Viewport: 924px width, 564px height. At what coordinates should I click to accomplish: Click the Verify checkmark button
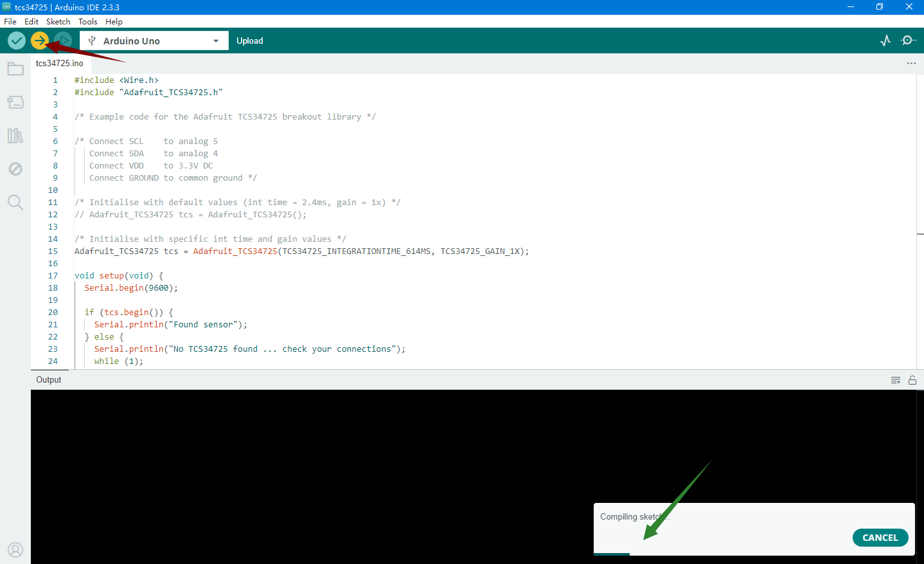coord(17,41)
